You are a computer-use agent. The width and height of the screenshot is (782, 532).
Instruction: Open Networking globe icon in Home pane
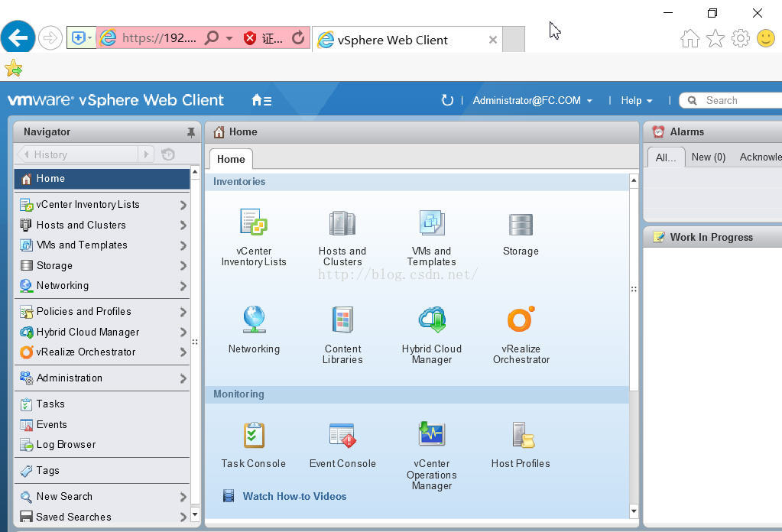[x=254, y=319]
